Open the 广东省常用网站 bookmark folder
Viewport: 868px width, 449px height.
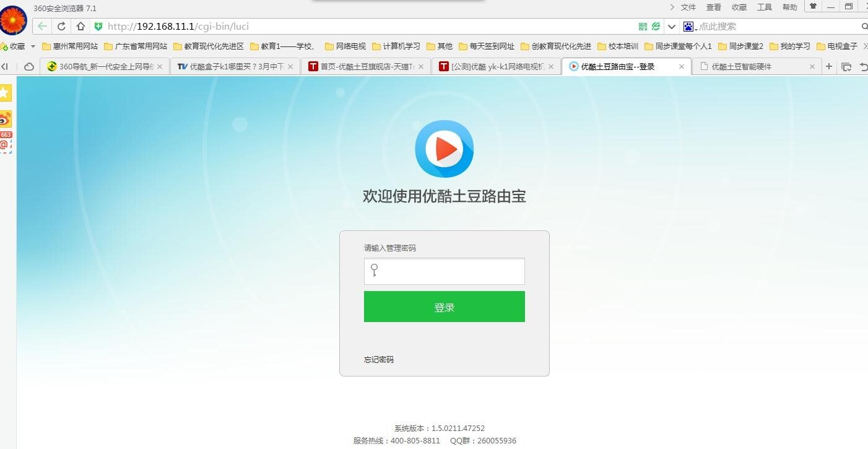(x=136, y=46)
